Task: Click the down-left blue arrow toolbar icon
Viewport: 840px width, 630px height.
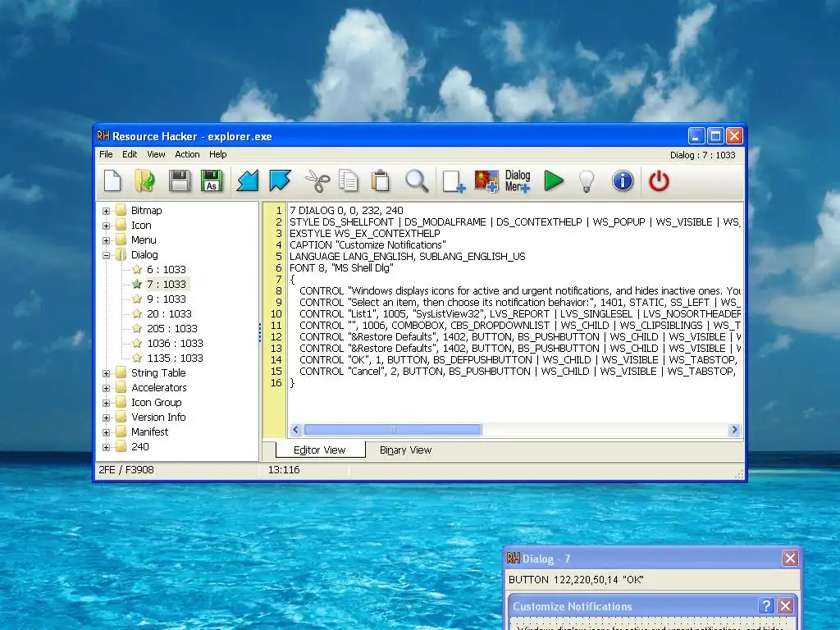Action: coord(248,180)
